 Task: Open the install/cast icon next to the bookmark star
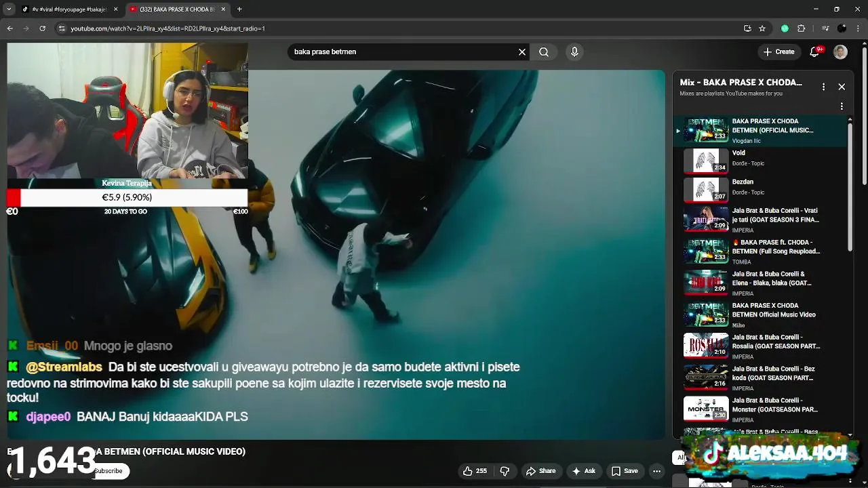click(x=747, y=28)
